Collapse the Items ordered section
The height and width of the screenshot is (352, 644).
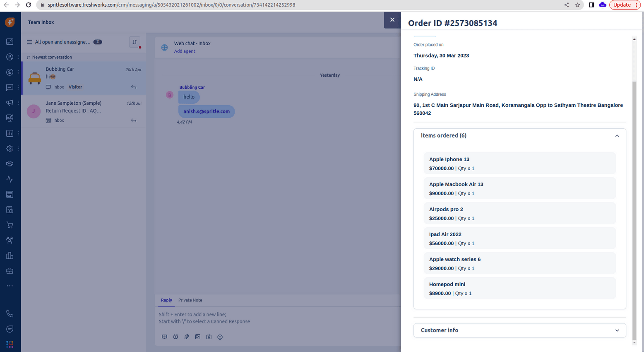tap(617, 136)
